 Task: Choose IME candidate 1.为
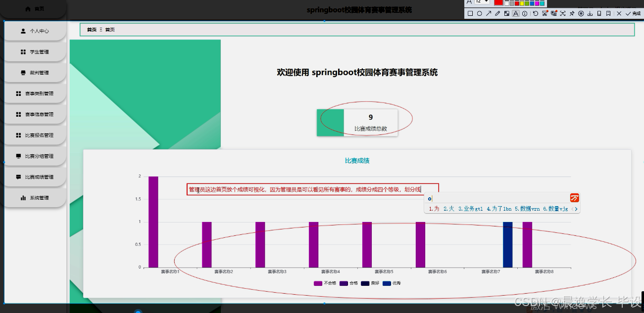tap(434, 209)
